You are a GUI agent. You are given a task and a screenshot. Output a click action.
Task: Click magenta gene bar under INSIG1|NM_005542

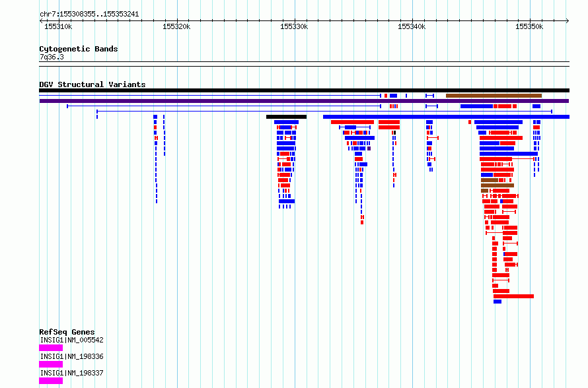(51, 348)
